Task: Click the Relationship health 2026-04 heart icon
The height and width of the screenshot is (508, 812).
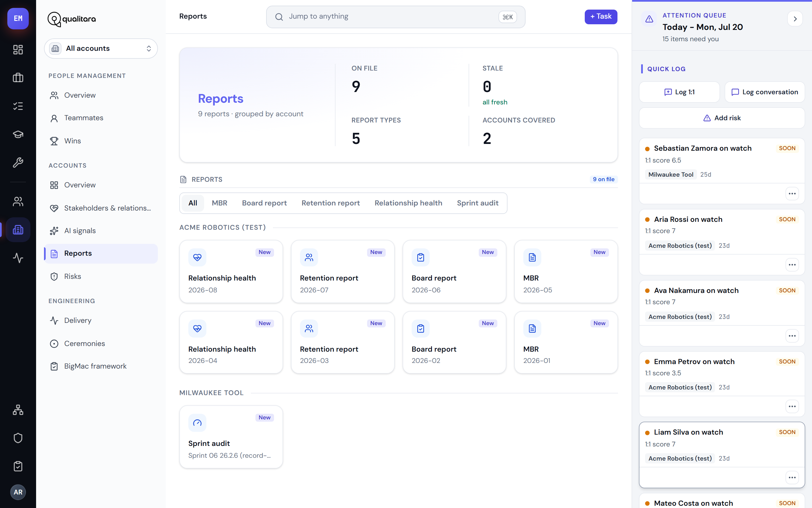Action: tap(197, 328)
